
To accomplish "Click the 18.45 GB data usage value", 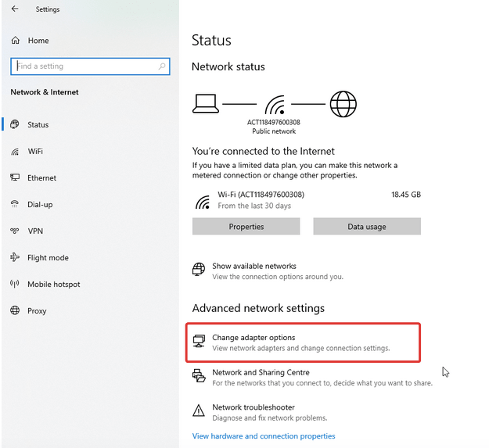I will 406,195.
